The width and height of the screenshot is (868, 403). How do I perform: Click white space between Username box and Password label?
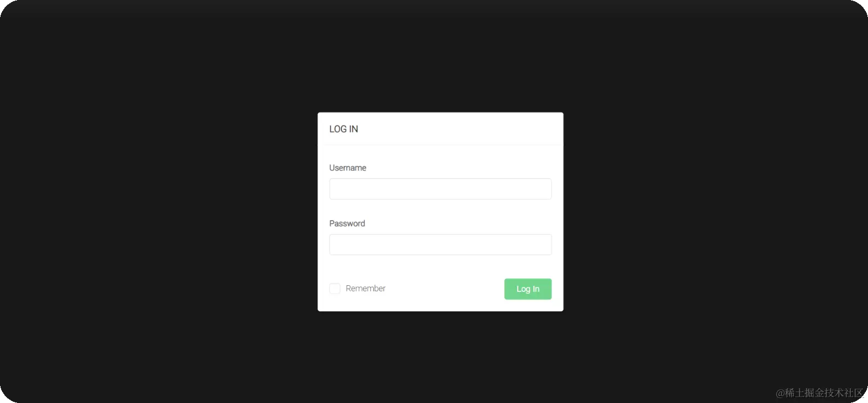point(440,209)
